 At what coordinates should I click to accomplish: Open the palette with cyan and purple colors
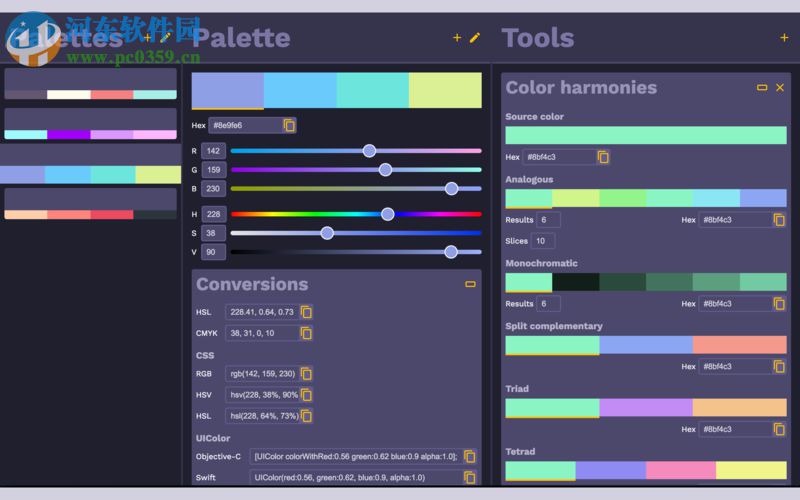[x=90, y=124]
